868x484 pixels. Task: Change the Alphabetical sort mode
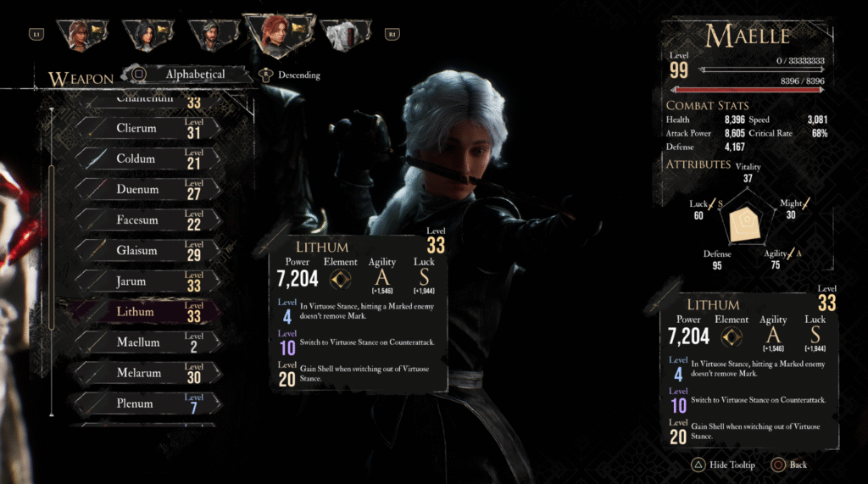click(x=196, y=75)
